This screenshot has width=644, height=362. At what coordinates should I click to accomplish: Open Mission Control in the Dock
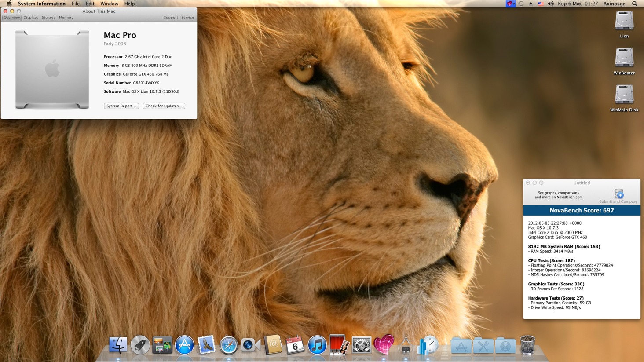pyautogui.click(x=162, y=345)
